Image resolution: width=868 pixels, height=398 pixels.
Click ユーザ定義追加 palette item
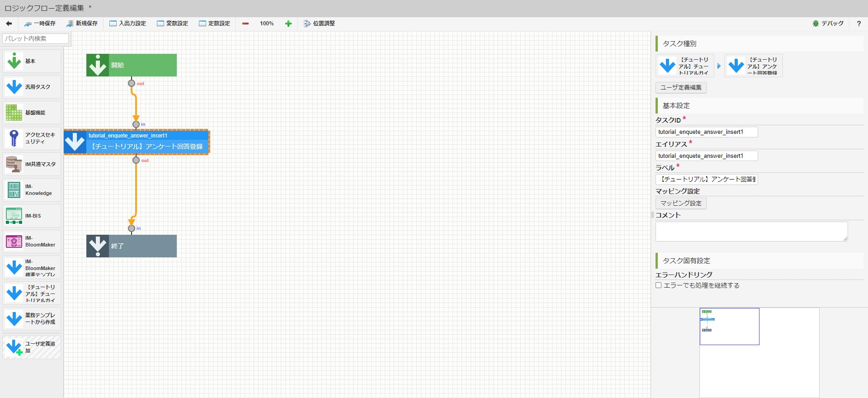point(32,347)
